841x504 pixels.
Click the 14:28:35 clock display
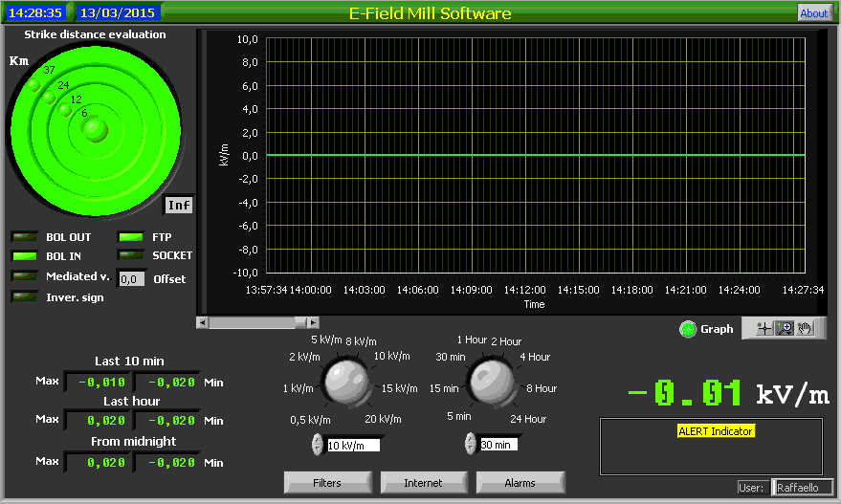[x=35, y=12]
